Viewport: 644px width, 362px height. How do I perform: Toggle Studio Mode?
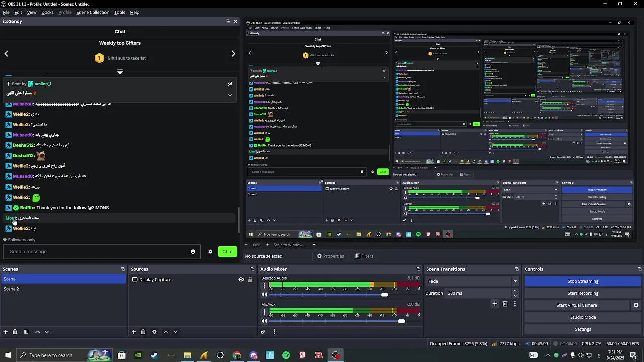[x=583, y=317]
